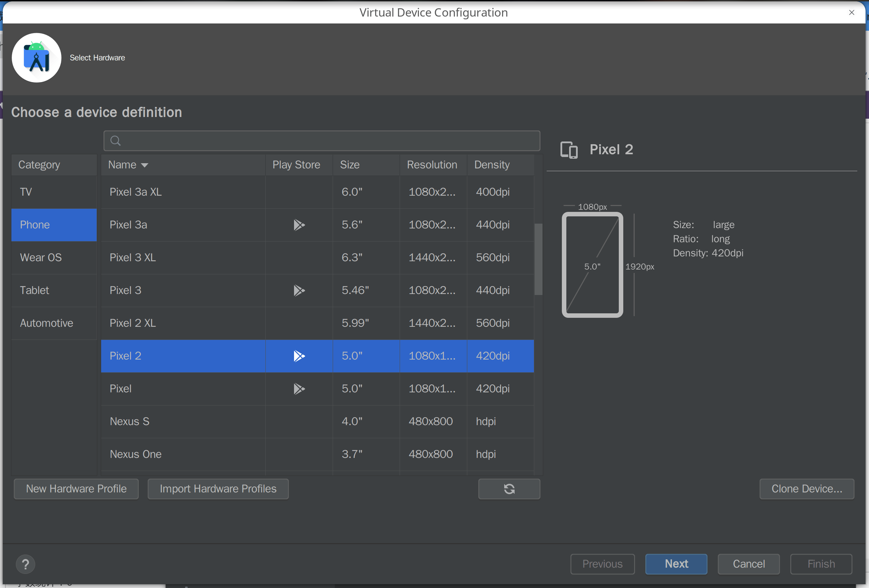Click Nexus S 480x800 resolution cell

coord(433,422)
